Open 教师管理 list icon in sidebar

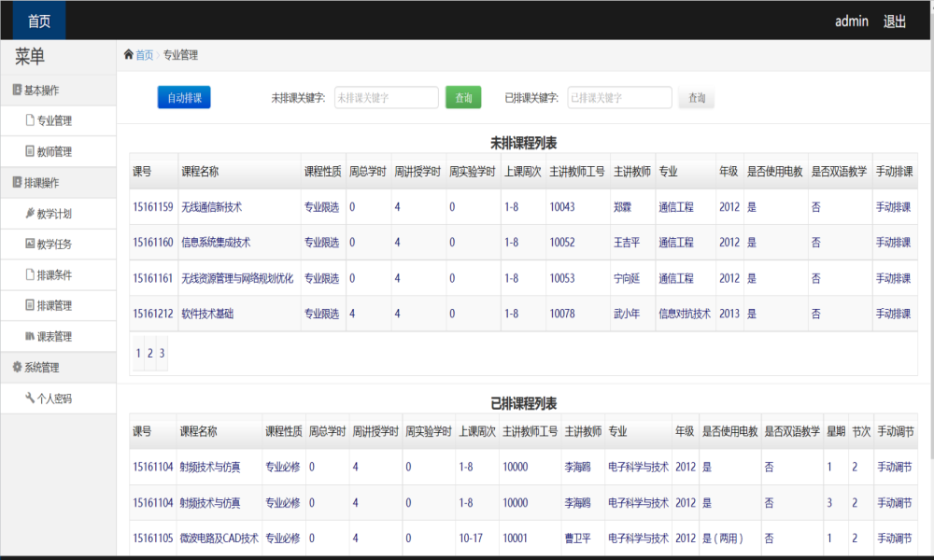click(x=30, y=151)
